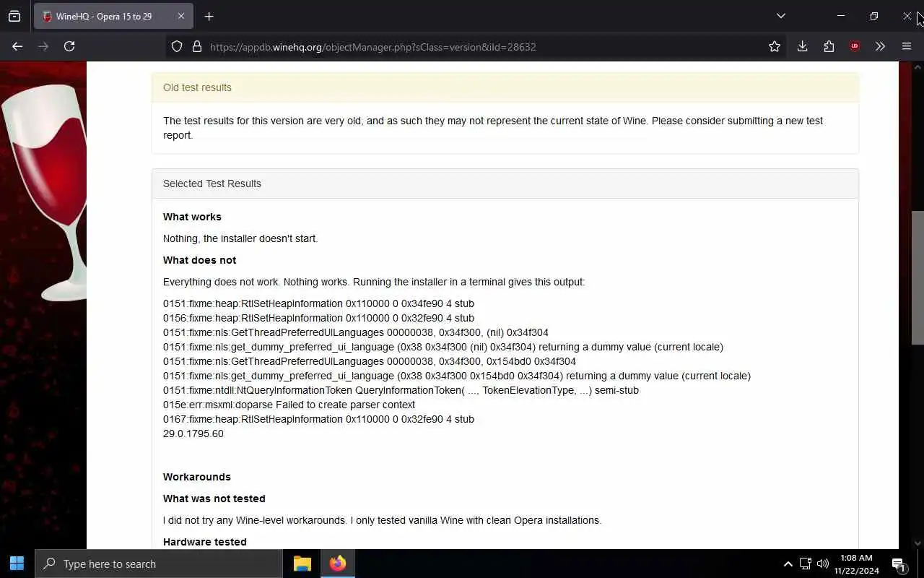924x578 pixels.
Task: Select the WineHQ - Opera 15 to 29 tab
Action: pos(113,16)
